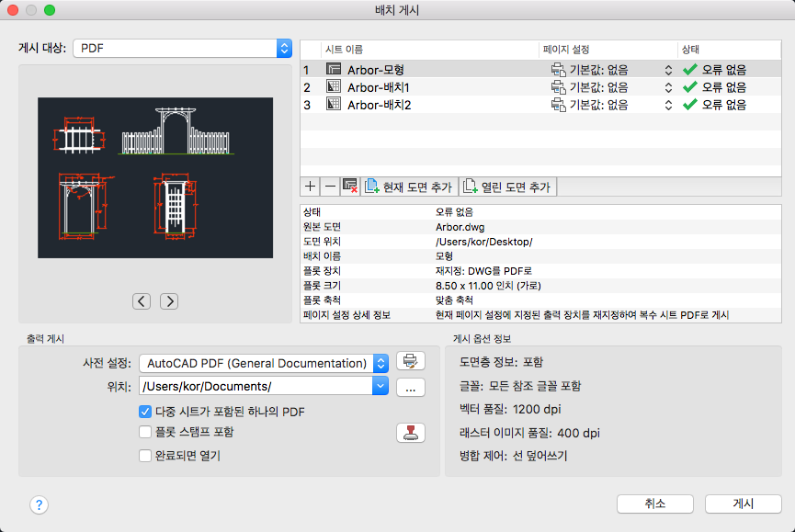This screenshot has height=532, width=795.
Task: Toggle 다중 시트가 포함된 하나의 PDF checkbox
Action: [145, 412]
